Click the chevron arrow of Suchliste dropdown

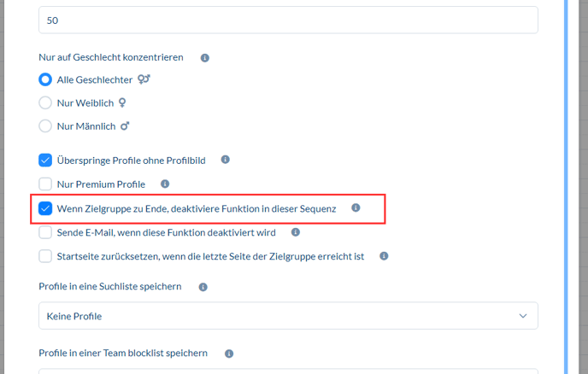(x=523, y=316)
